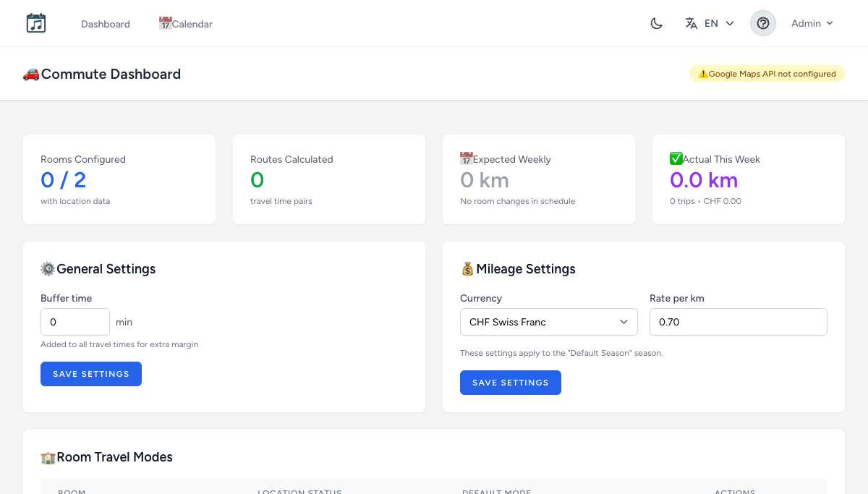Focus the Buffer time input field
This screenshot has width=868, height=494.
pyautogui.click(x=75, y=322)
